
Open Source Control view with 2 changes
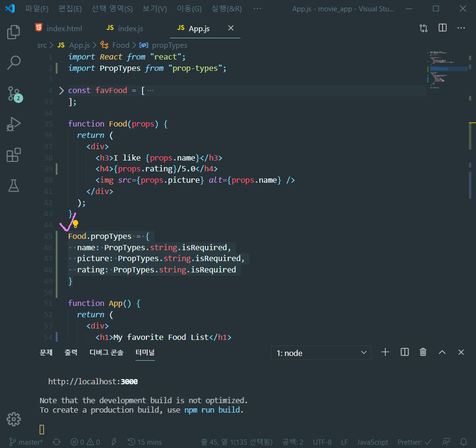point(14,94)
